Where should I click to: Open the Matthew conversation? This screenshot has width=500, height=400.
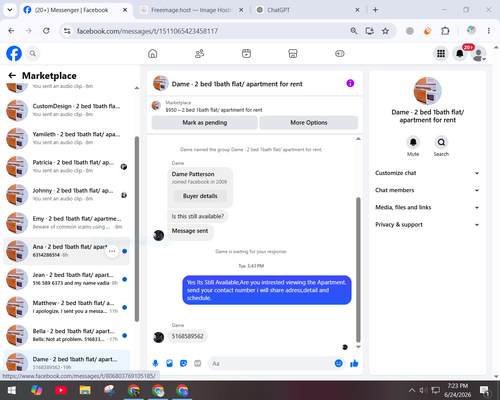[x=67, y=307]
